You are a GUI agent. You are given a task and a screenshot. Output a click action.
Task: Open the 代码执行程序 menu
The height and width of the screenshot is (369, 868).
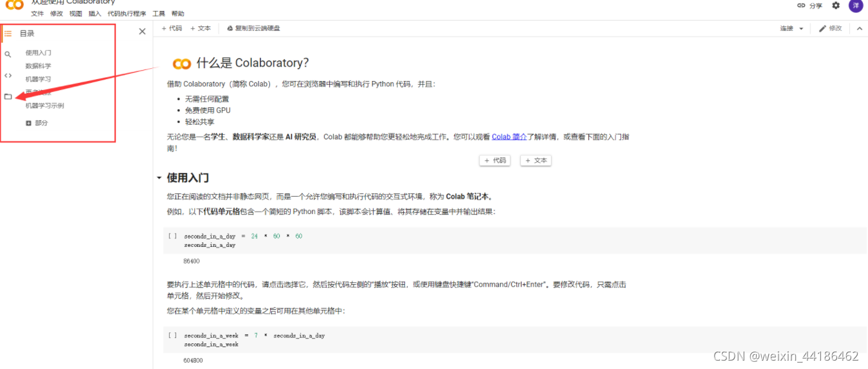127,14
